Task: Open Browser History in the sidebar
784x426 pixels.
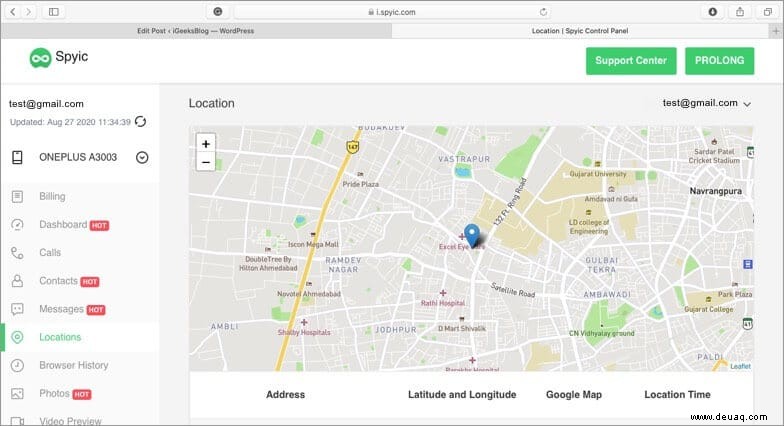Action: (x=74, y=366)
